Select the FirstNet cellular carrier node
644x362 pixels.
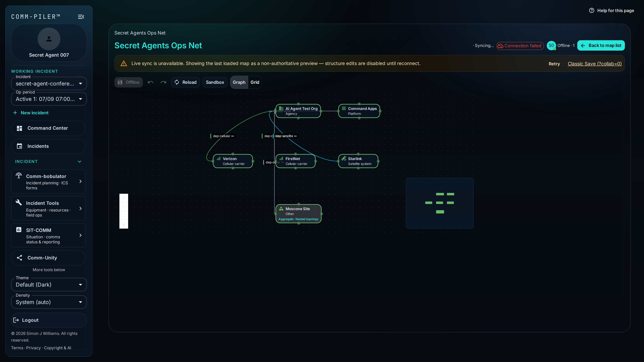(295, 161)
